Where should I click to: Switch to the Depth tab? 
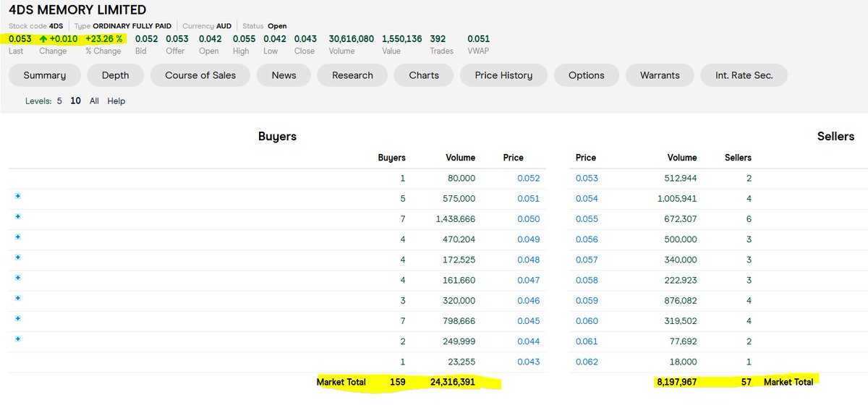(116, 75)
